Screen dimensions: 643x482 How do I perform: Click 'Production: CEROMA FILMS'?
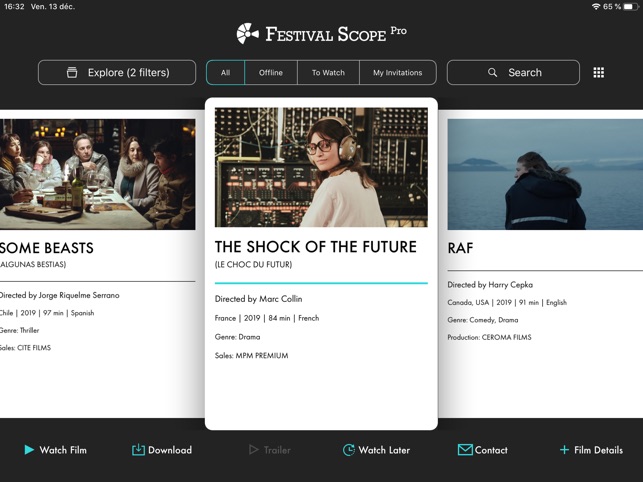489,337
